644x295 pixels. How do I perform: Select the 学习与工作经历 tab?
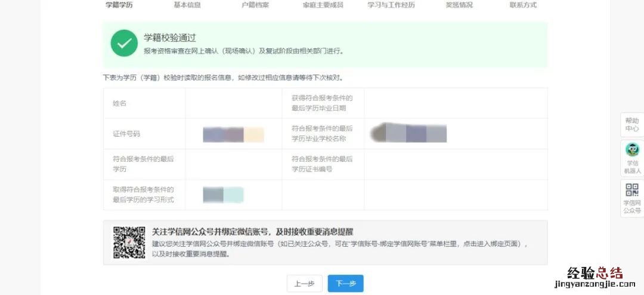click(391, 5)
